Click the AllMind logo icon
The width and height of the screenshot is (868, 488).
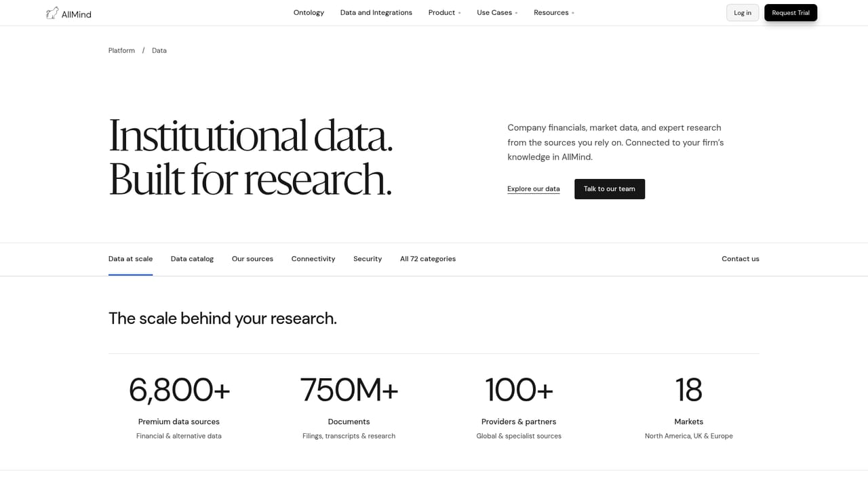52,13
